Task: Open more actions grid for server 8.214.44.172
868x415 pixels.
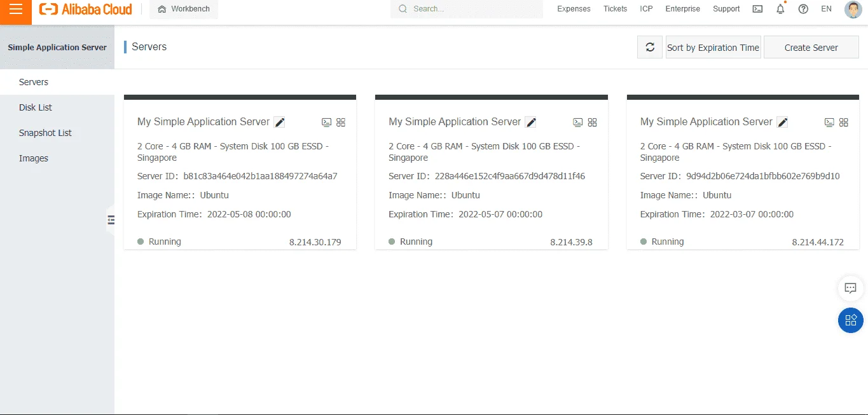Action: click(844, 122)
